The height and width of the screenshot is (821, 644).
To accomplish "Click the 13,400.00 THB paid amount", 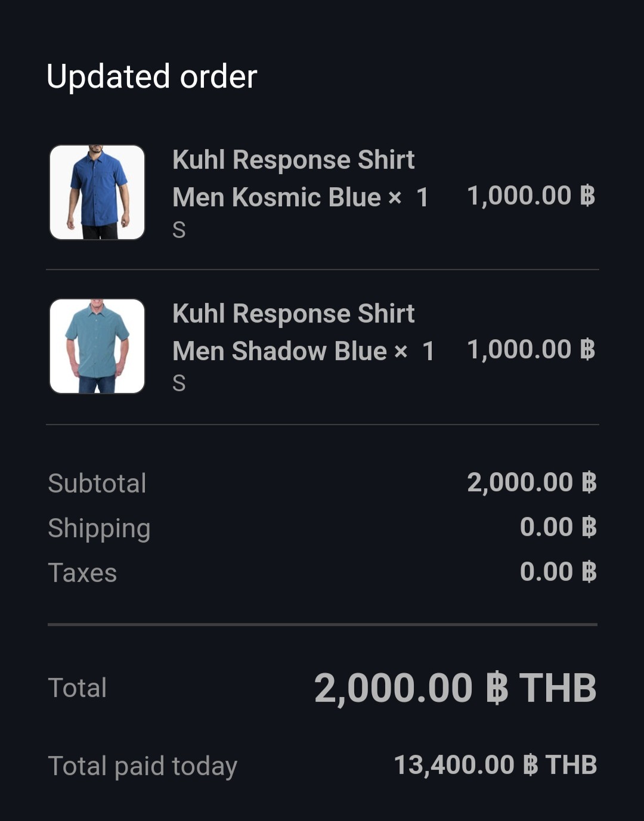I will pyautogui.click(x=496, y=765).
